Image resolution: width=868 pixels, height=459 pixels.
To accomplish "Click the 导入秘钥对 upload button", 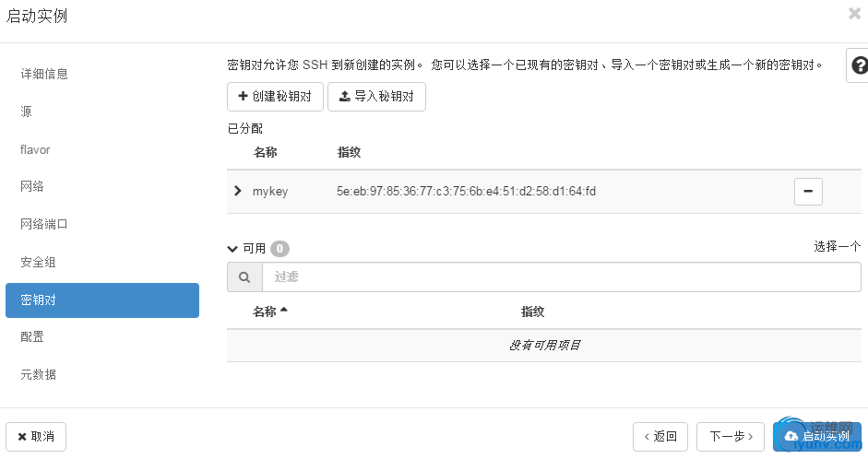I will [x=376, y=96].
